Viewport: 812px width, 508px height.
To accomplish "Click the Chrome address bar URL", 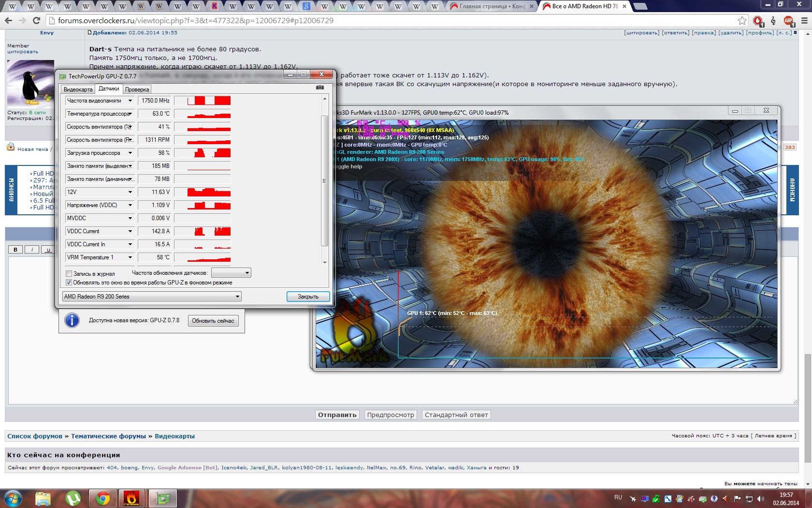I will tap(196, 20).
